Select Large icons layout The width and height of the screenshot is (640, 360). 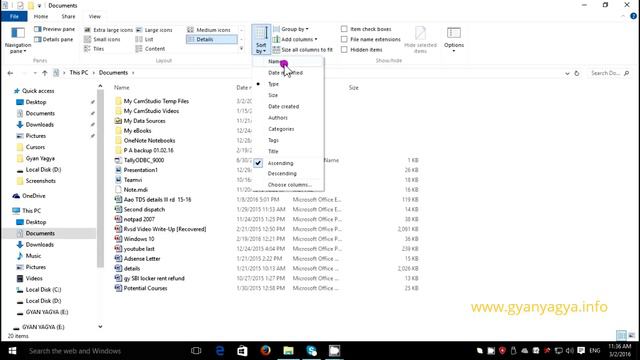(154, 30)
